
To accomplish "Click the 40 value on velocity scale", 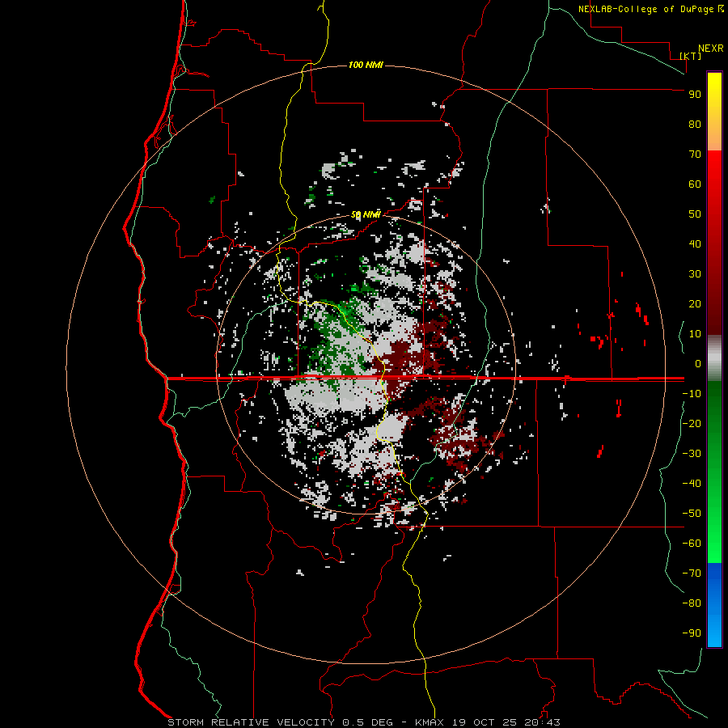I will tap(695, 244).
